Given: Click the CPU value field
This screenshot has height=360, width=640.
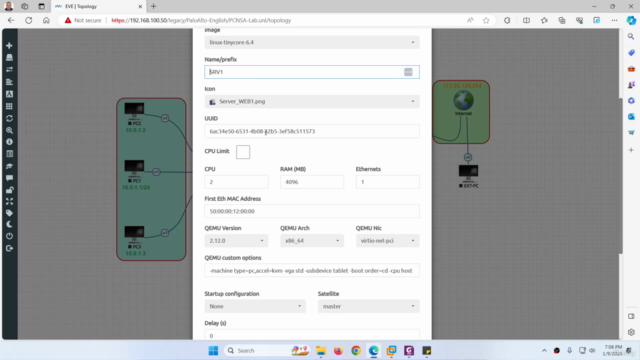Looking at the screenshot, I should [236, 182].
